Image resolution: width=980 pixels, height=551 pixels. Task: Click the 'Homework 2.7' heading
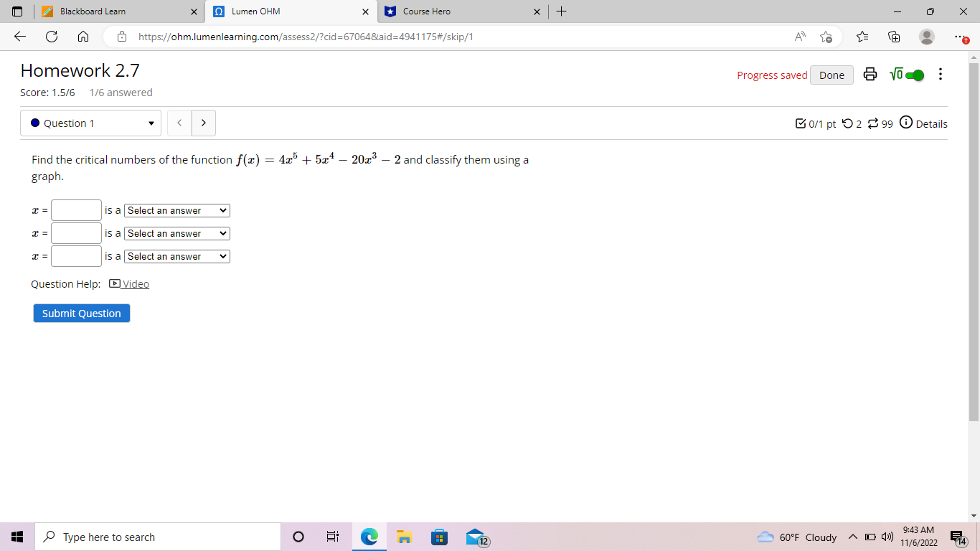click(80, 70)
